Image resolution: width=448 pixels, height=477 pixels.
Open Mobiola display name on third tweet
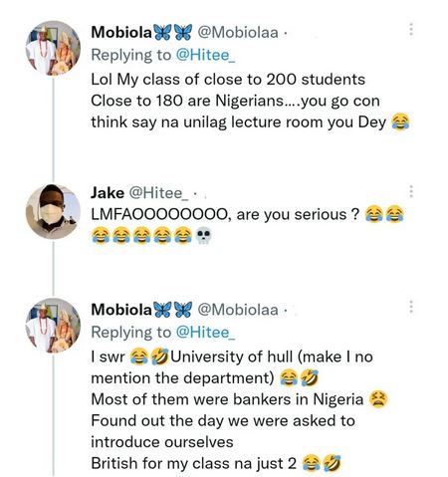click(x=121, y=310)
